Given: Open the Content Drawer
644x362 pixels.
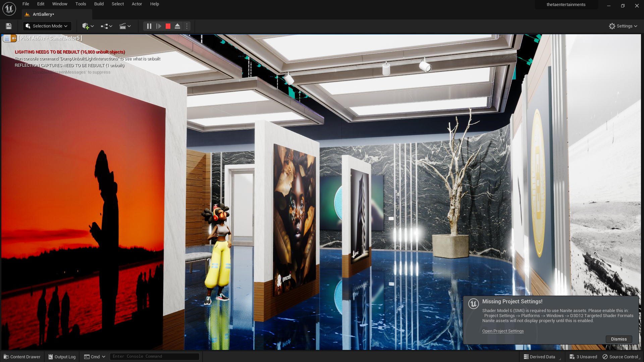Looking at the screenshot, I should (x=22, y=357).
